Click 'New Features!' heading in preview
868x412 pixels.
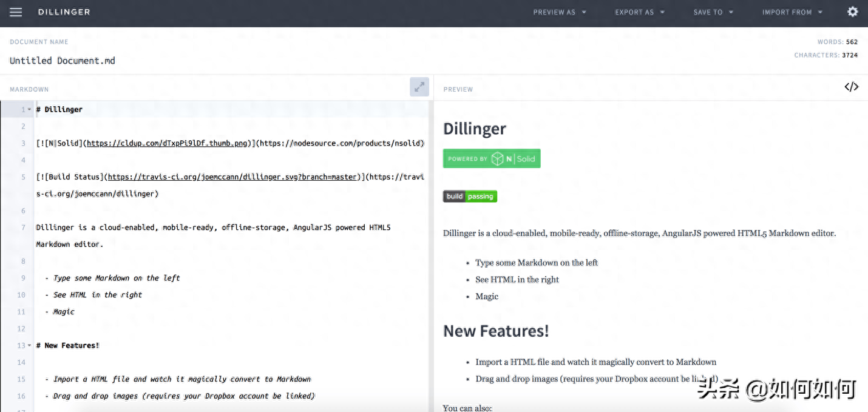[x=496, y=331]
